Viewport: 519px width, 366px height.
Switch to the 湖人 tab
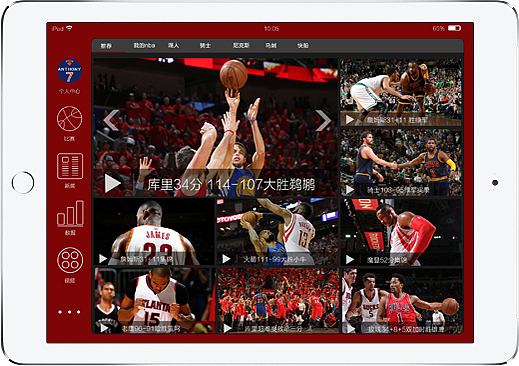(x=174, y=45)
